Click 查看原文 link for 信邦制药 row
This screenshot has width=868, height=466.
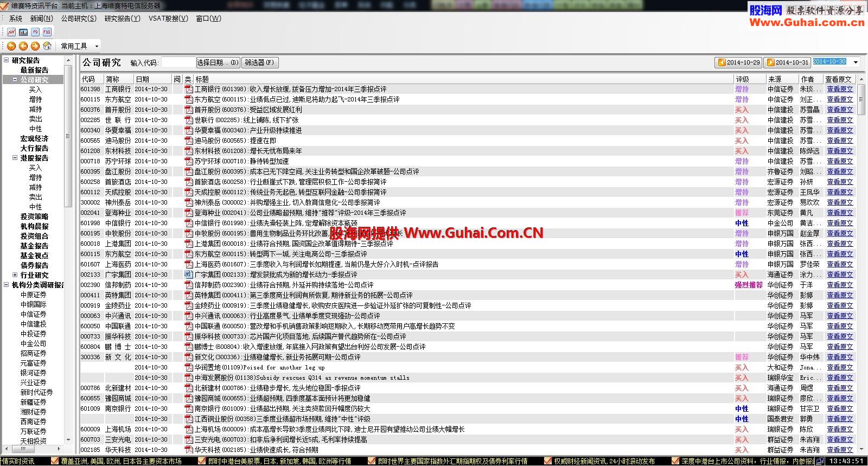tap(840, 285)
